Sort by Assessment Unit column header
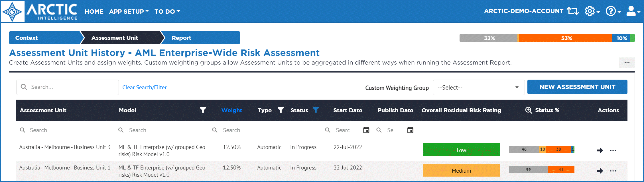The height and width of the screenshot is (182, 644). pyautogui.click(x=43, y=110)
